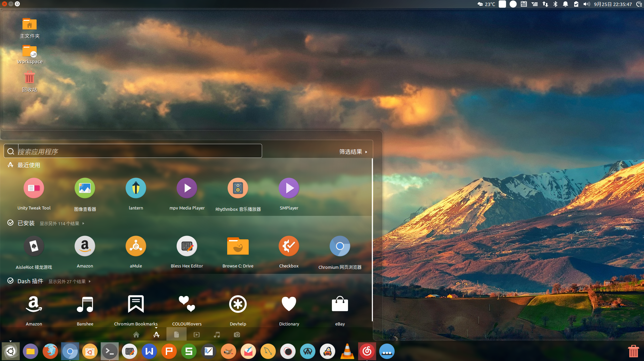Click the Ubuntu Dash launcher button

click(x=11, y=351)
